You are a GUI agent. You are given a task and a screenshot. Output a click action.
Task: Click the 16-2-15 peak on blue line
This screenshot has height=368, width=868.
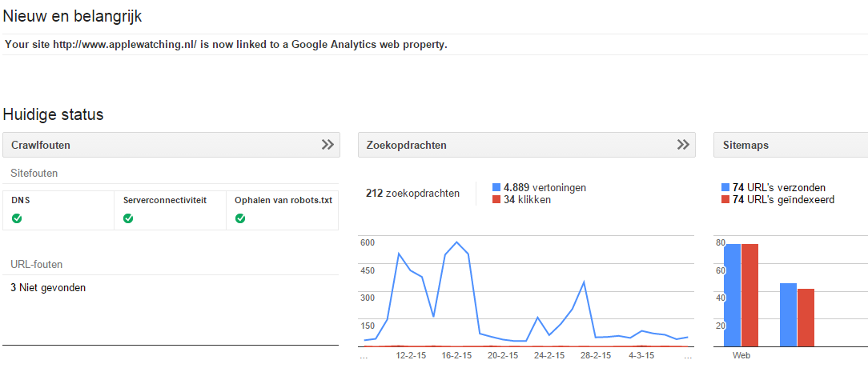[456, 242]
